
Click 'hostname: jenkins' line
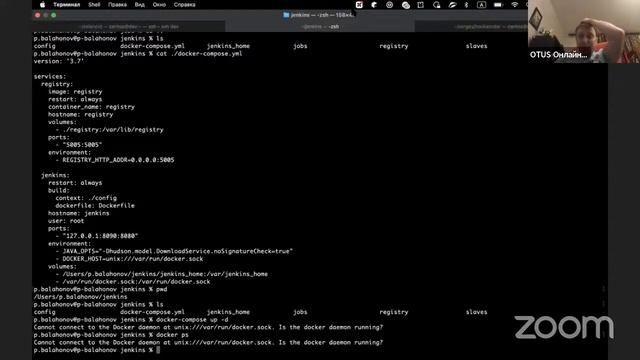click(x=78, y=213)
